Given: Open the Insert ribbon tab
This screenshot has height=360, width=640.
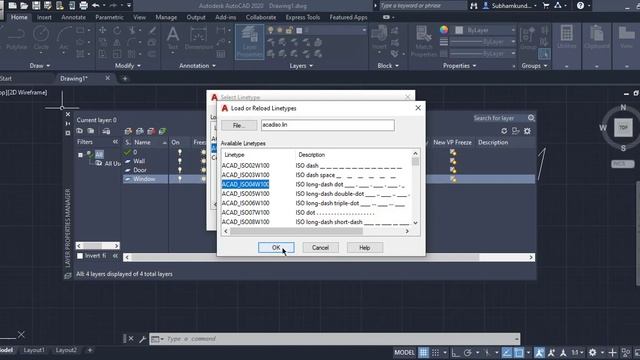Looking at the screenshot, I should pos(44,17).
